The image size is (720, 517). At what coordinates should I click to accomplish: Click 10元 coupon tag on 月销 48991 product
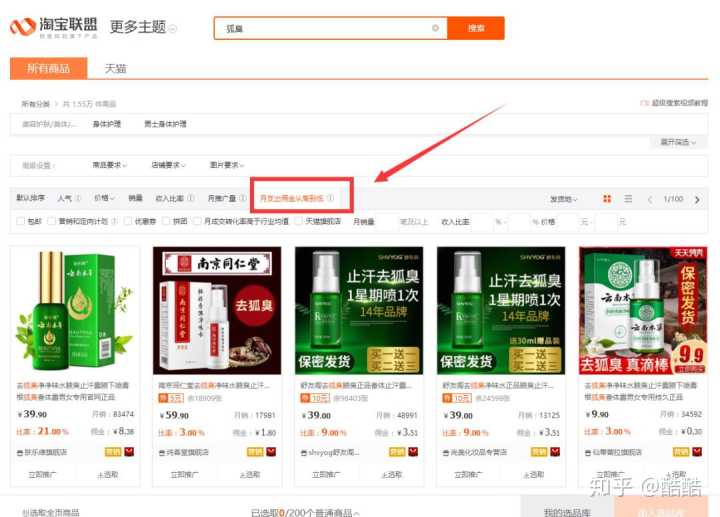313,398
